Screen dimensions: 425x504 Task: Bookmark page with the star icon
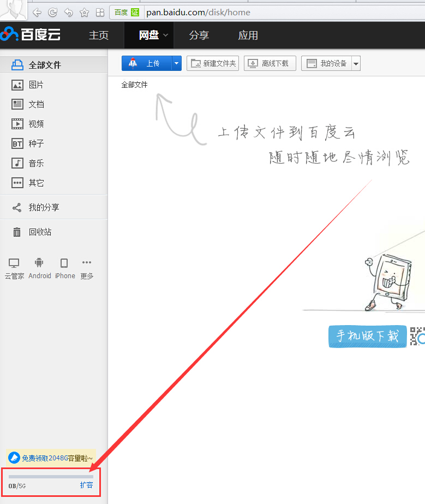coord(84,13)
